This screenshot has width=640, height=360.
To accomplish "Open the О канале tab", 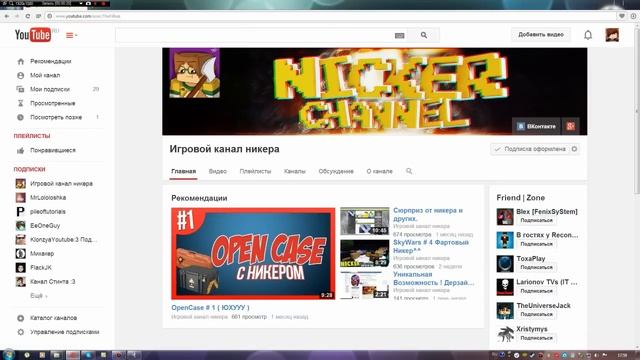I will [x=379, y=171].
